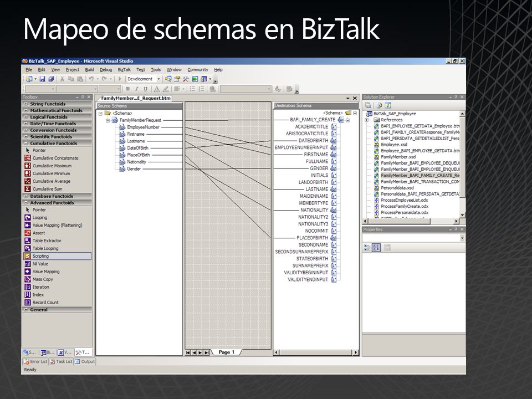Open Employee.xsd in Solution Explorer
Viewport: 532px width, 399px height.
394,145
